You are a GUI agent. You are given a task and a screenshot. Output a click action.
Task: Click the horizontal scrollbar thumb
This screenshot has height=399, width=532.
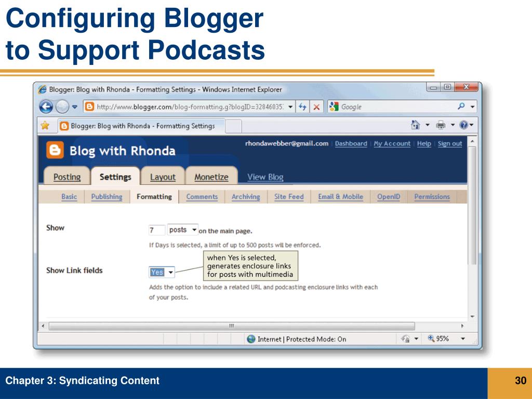[232, 326]
